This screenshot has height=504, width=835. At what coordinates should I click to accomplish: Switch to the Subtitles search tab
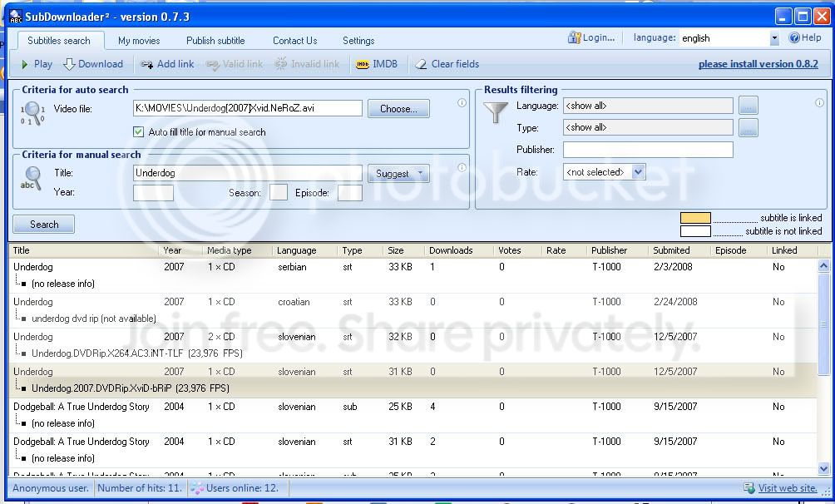click(58, 41)
